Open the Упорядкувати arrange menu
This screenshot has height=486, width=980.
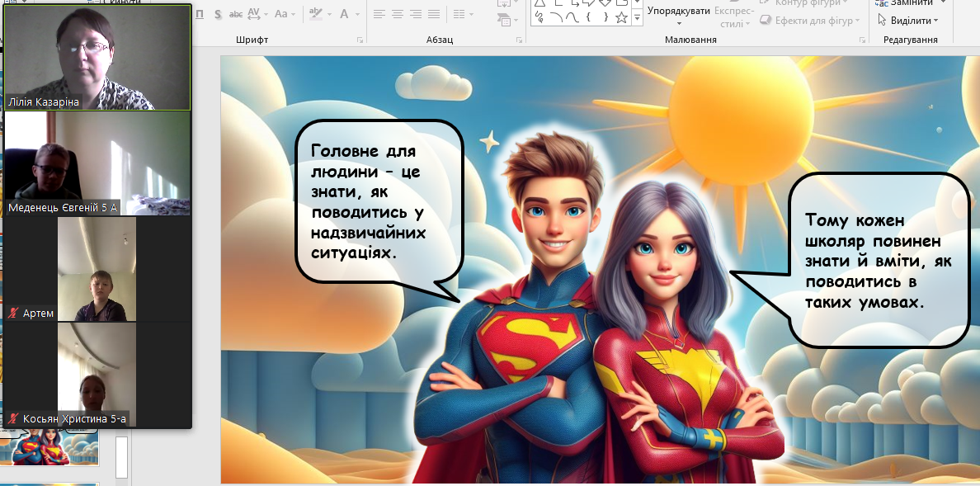679,17
